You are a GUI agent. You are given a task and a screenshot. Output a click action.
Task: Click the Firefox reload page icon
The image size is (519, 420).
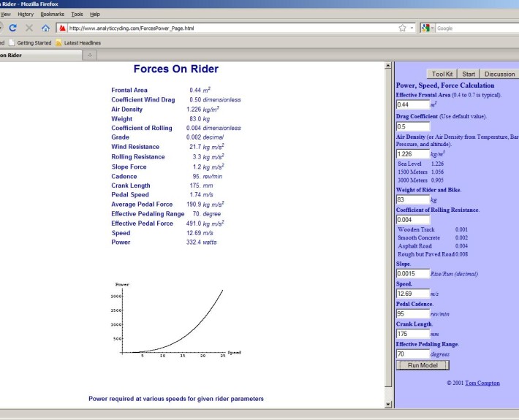pos(12,28)
